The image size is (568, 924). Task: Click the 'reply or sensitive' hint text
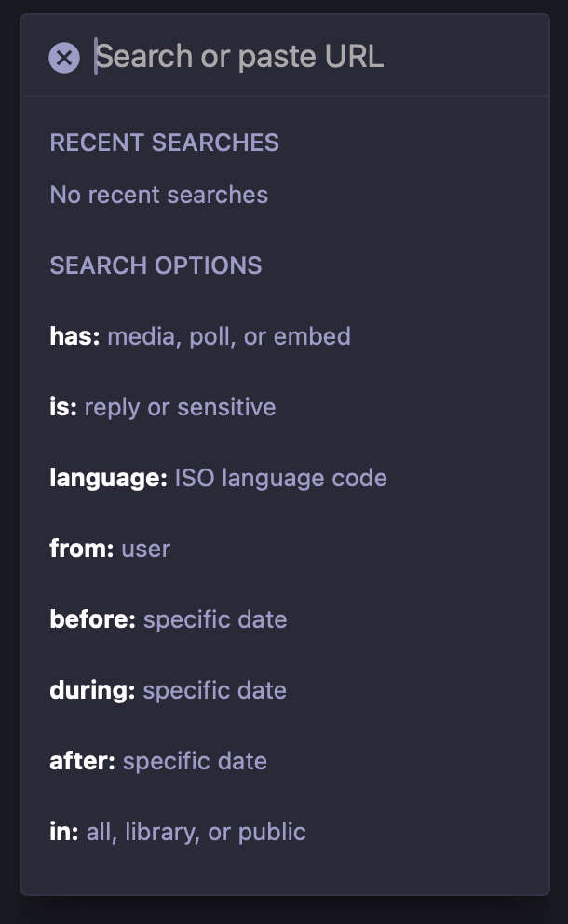[x=181, y=408]
